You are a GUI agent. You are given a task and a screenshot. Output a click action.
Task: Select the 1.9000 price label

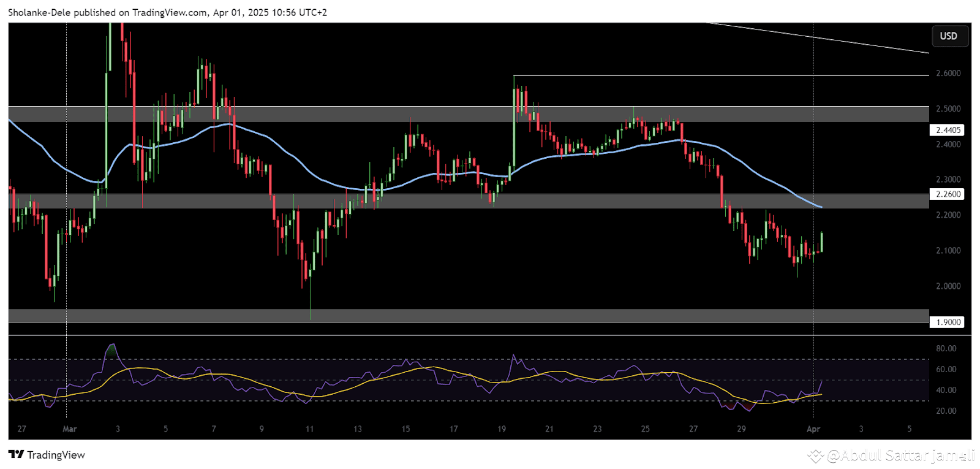(947, 322)
